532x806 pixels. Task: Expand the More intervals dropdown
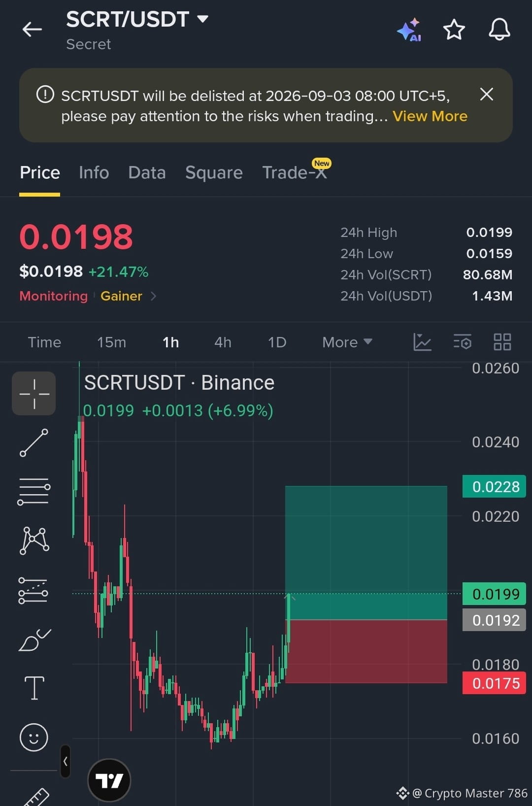[x=347, y=342]
